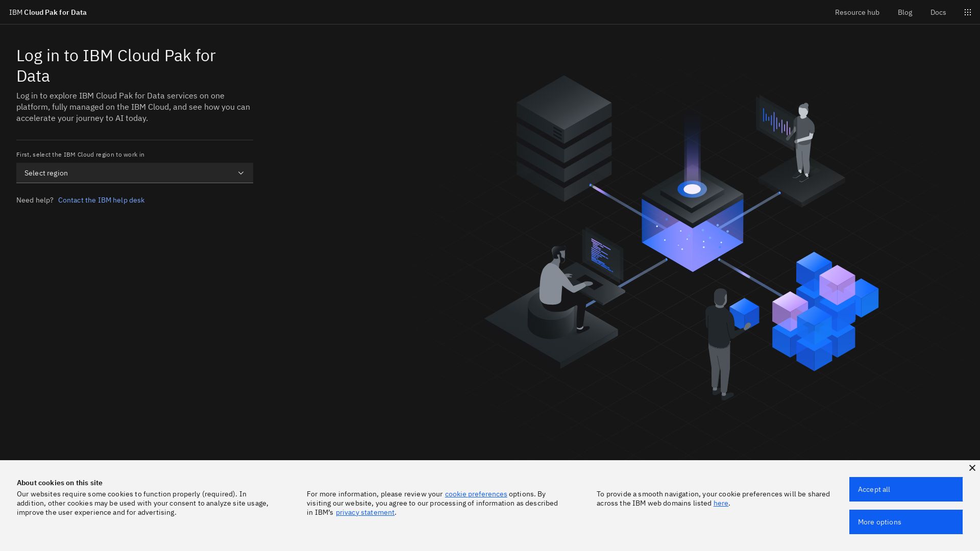This screenshot has height=551, width=980.
Task: Open Resource hub in header
Action: click(x=857, y=12)
